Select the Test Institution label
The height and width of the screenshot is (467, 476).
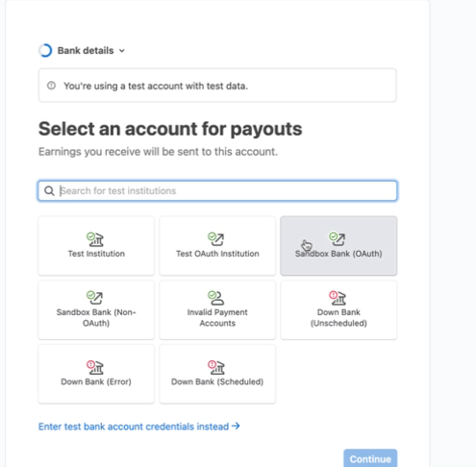[96, 254]
